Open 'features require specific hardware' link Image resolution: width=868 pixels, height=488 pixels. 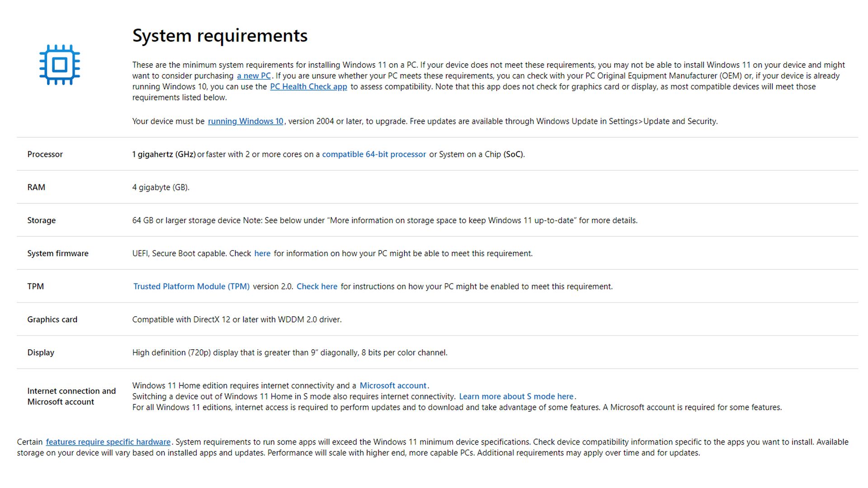(108, 442)
